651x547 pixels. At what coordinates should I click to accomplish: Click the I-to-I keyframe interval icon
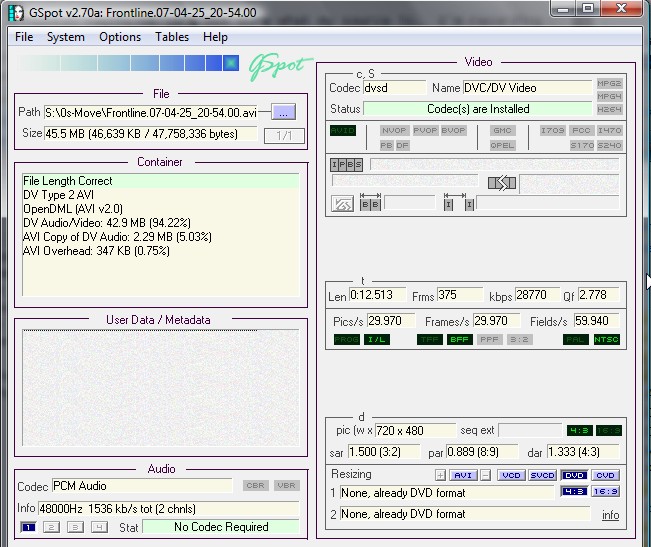(x=459, y=201)
